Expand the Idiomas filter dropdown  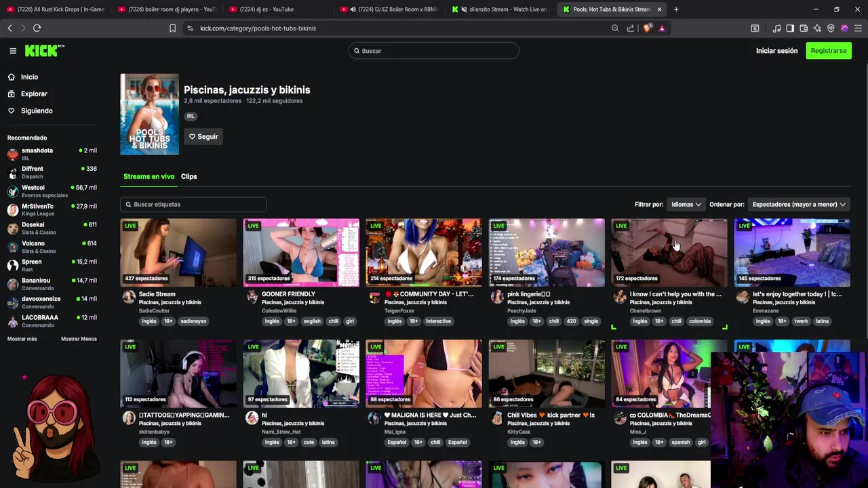click(x=686, y=204)
